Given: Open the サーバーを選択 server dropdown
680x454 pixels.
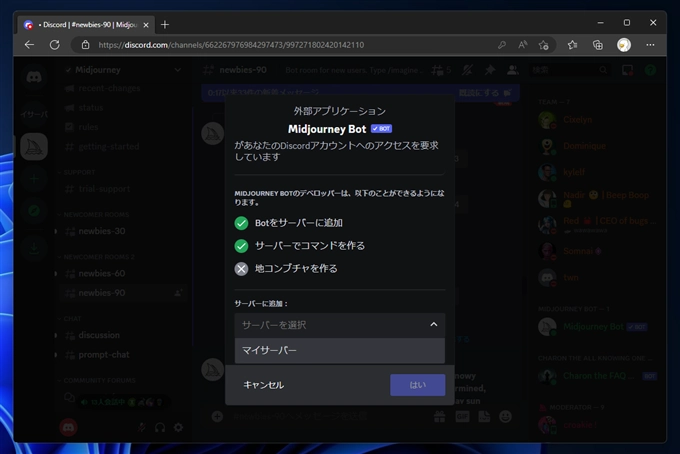Looking at the screenshot, I should pos(340,325).
